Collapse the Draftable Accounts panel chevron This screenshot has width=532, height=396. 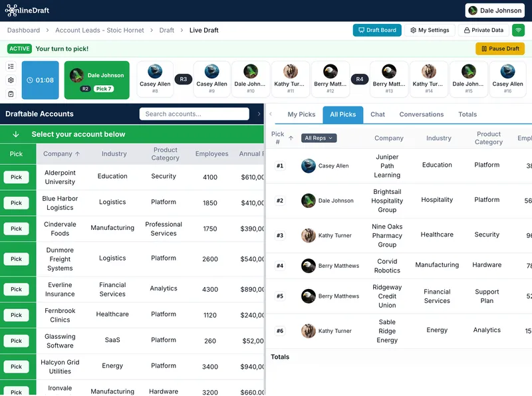coord(259,114)
